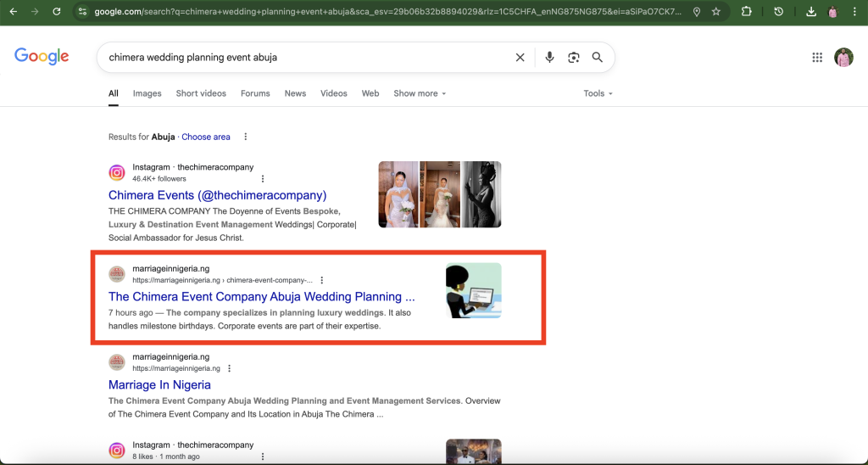Image resolution: width=868 pixels, height=465 pixels.
Task: Start voice search with the microphone icon
Action: (x=549, y=57)
